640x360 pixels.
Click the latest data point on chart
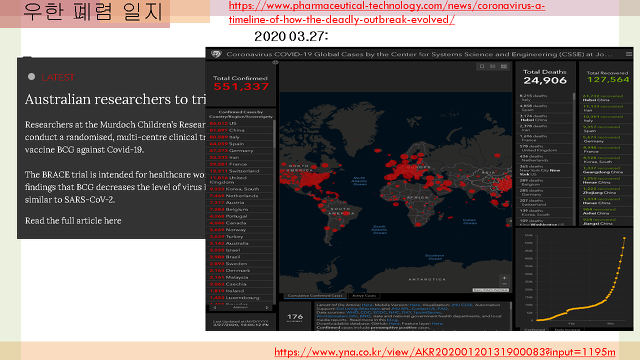[x=624, y=238]
